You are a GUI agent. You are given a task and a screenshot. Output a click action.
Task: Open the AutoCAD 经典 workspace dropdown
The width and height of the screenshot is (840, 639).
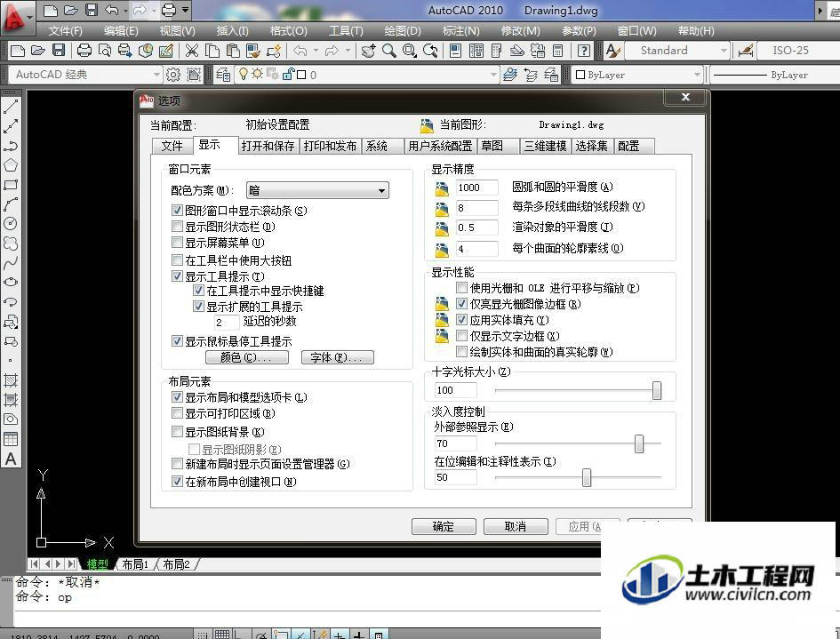[x=85, y=75]
